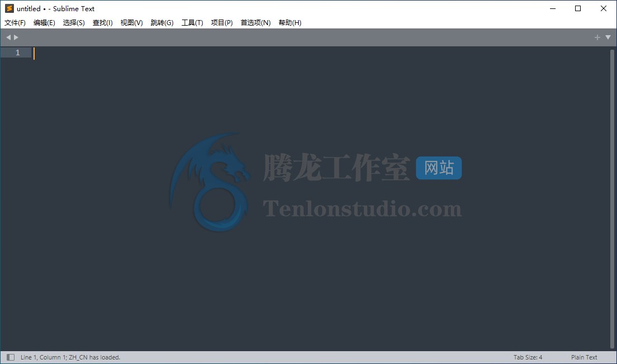Screen dimensions: 617x364
Task: Open the 选择(S) menu
Action: tap(74, 22)
